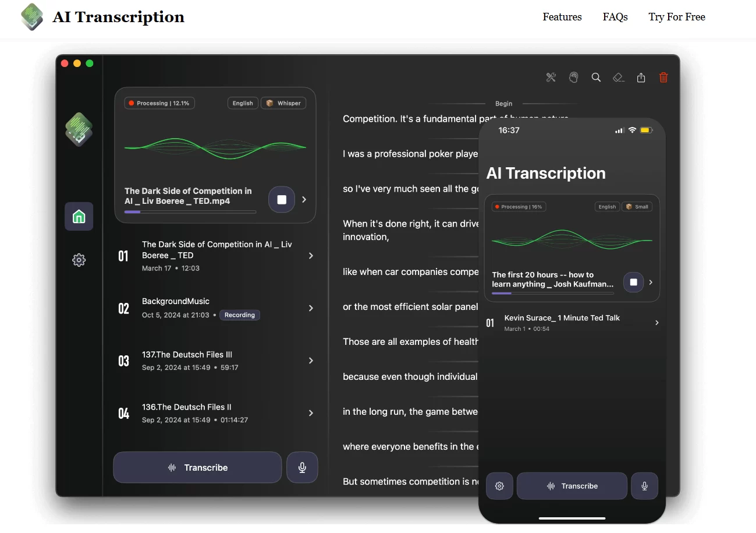756x533 pixels.
Task: Open settings gear in the desktop sidebar
Action: pyautogui.click(x=79, y=260)
